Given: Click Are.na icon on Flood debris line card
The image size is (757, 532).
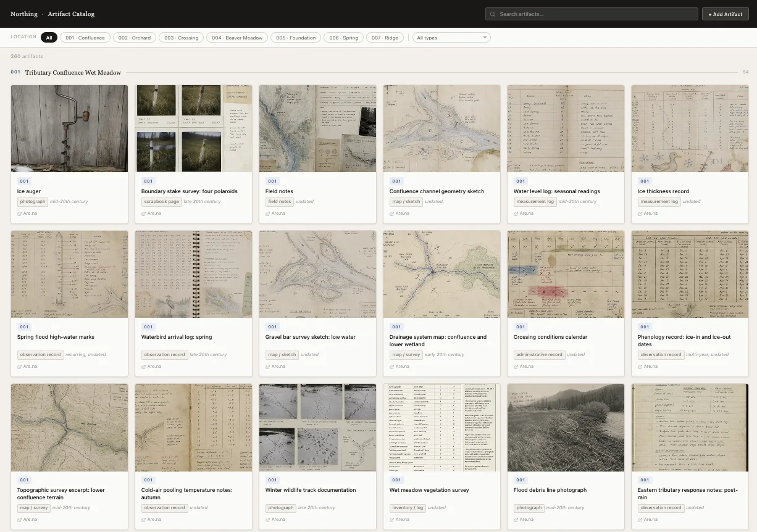Looking at the screenshot, I should pyautogui.click(x=516, y=520).
